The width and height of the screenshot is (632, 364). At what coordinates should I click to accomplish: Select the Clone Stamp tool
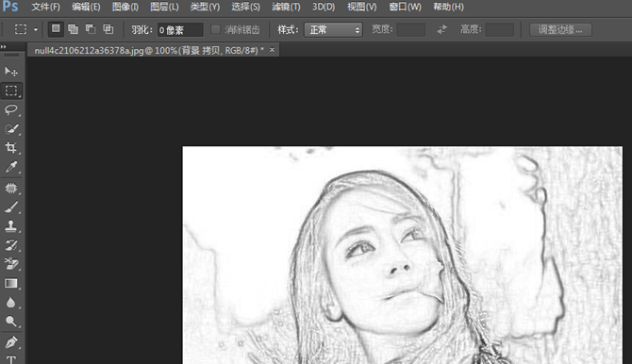[x=11, y=226]
